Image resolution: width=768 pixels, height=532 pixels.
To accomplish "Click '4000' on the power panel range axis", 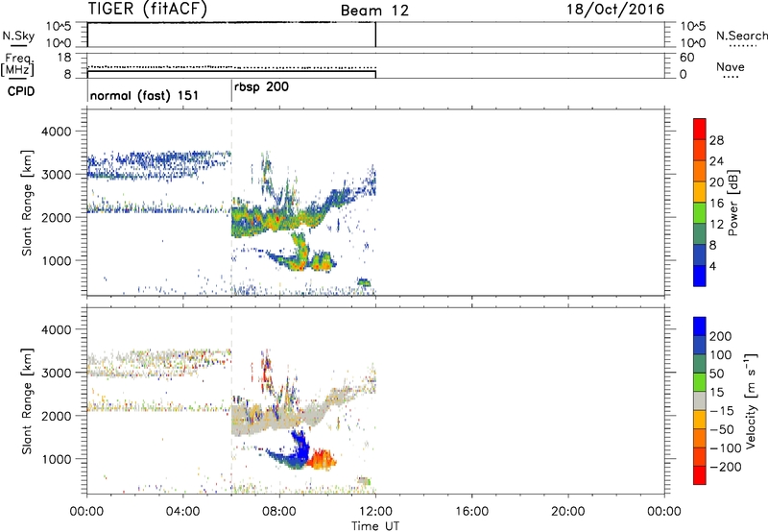I will click(57, 132).
